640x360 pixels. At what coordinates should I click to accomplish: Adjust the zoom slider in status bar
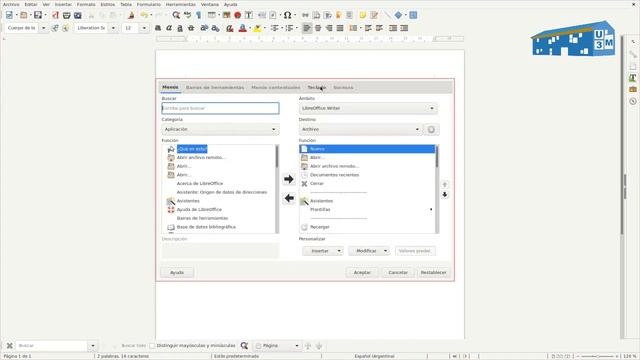(598, 356)
